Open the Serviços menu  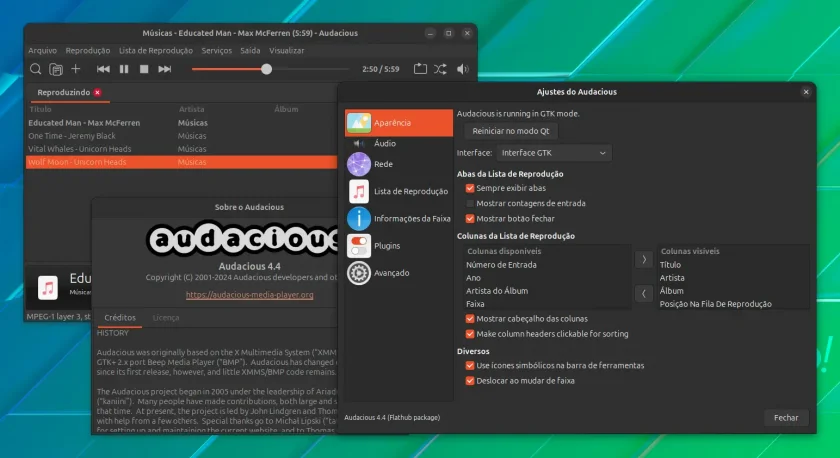(216, 50)
